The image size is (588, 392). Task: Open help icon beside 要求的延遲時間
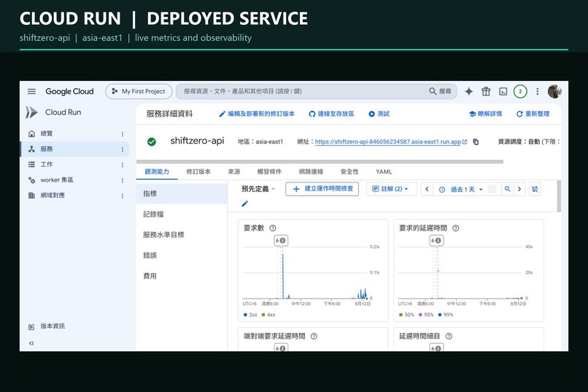456,228
